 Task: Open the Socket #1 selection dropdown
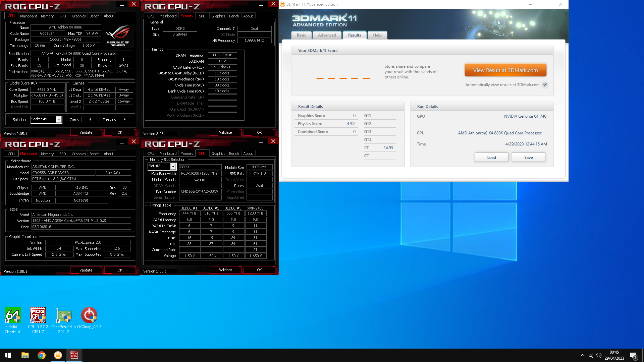tap(59, 120)
